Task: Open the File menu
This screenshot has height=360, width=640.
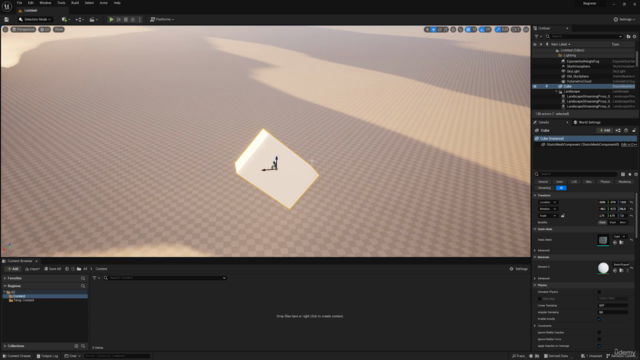Action: tap(19, 3)
